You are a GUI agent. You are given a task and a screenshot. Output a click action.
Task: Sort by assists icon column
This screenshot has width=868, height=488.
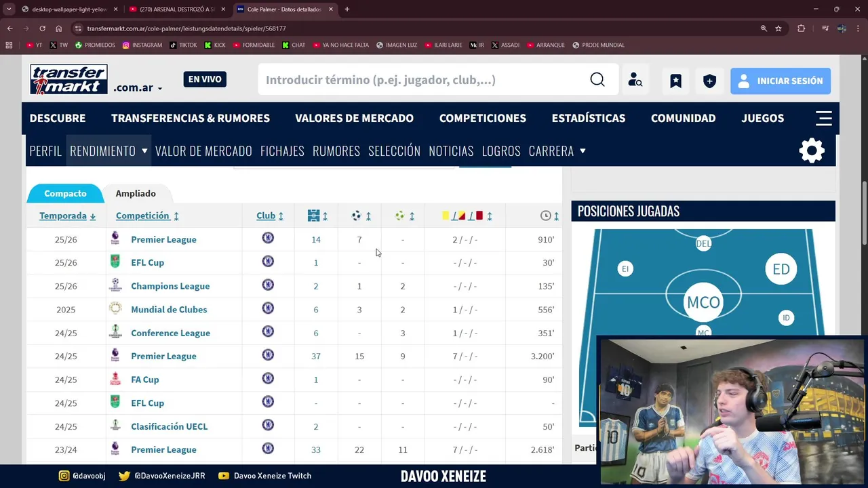(404, 216)
